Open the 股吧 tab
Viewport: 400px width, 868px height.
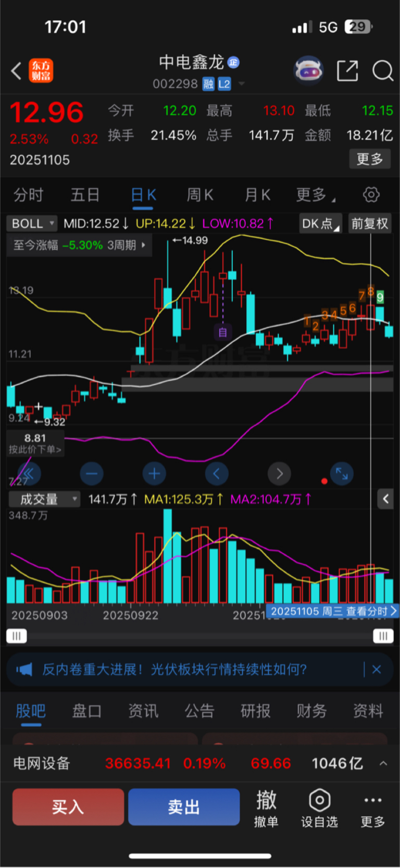[x=31, y=711]
